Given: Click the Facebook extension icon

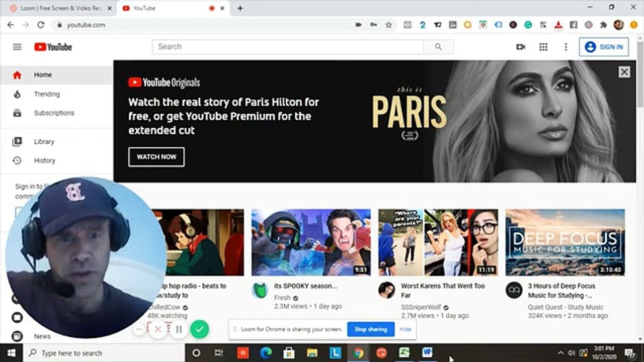Looking at the screenshot, I should click(573, 25).
